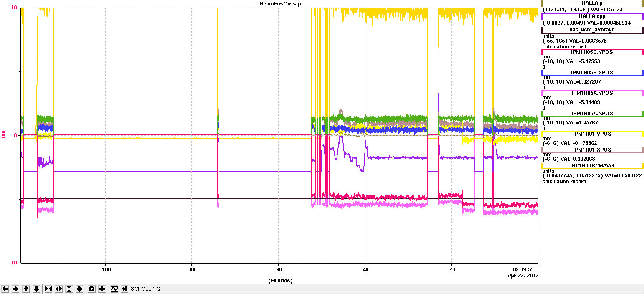Screen dimensions: 644x294
Task: Click the -20 tick label on time axis
Action: pos(451,269)
